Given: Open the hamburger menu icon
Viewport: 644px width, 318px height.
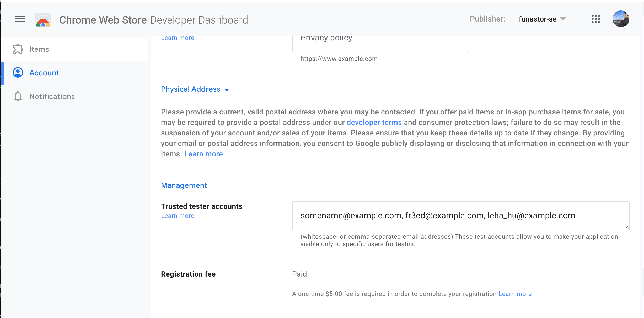Looking at the screenshot, I should pos(20,20).
